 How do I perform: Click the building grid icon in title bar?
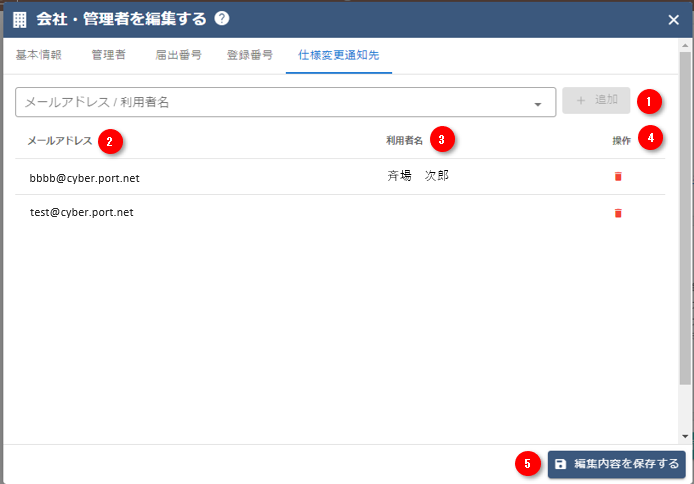click(20, 19)
